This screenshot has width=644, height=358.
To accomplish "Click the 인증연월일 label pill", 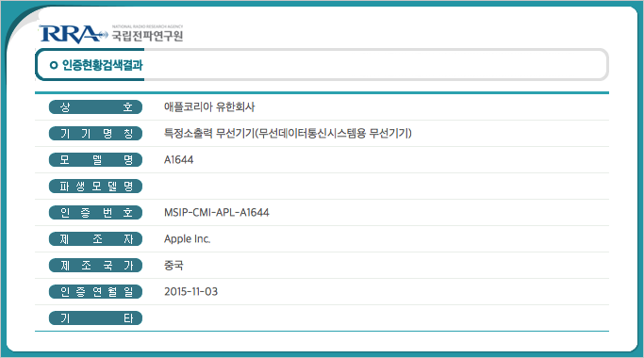I will point(95,292).
